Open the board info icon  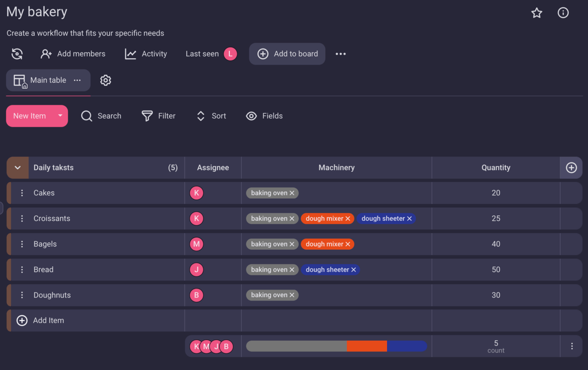[x=563, y=13]
